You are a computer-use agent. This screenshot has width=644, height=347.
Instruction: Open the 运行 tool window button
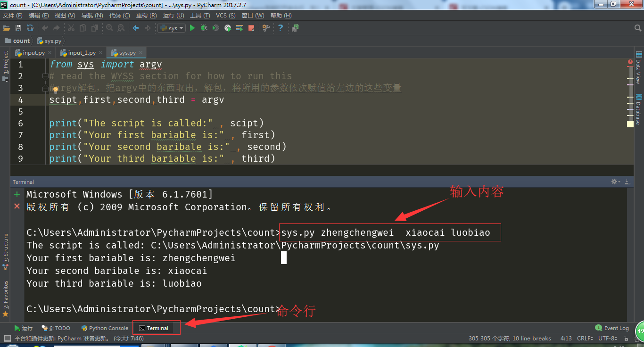24,328
